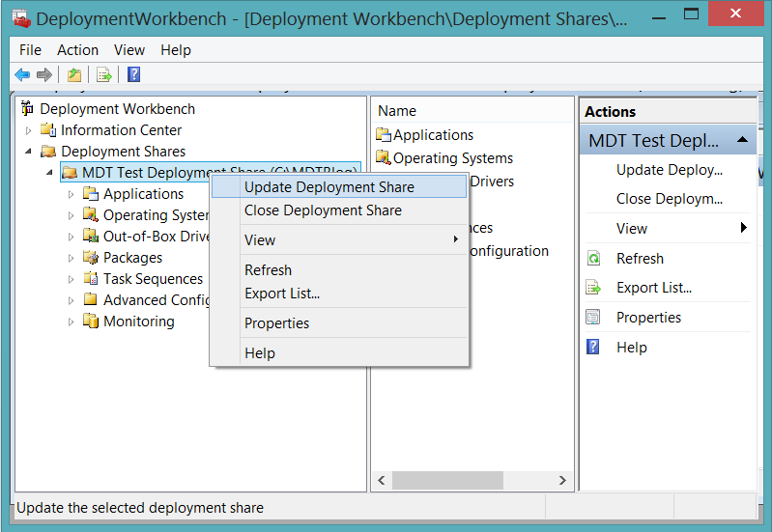Expand the Applications tree node
772x532 pixels.
click(71, 194)
